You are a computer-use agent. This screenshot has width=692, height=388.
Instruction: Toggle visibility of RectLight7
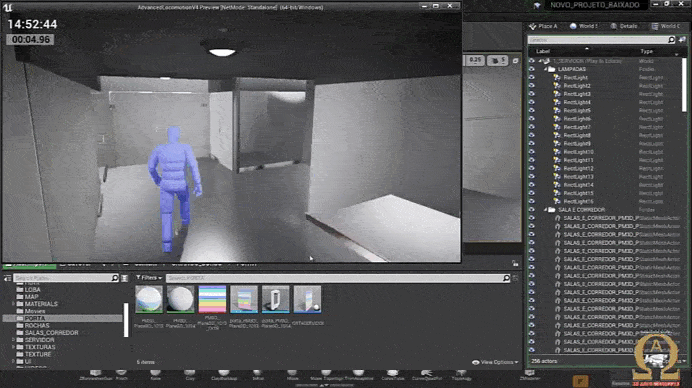tap(532, 127)
